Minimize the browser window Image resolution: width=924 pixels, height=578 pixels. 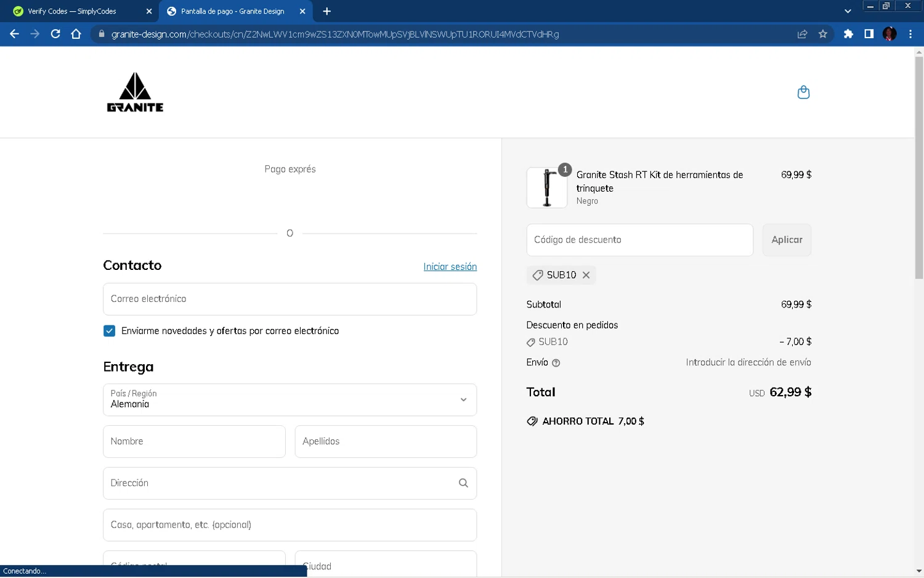pyautogui.click(x=870, y=6)
